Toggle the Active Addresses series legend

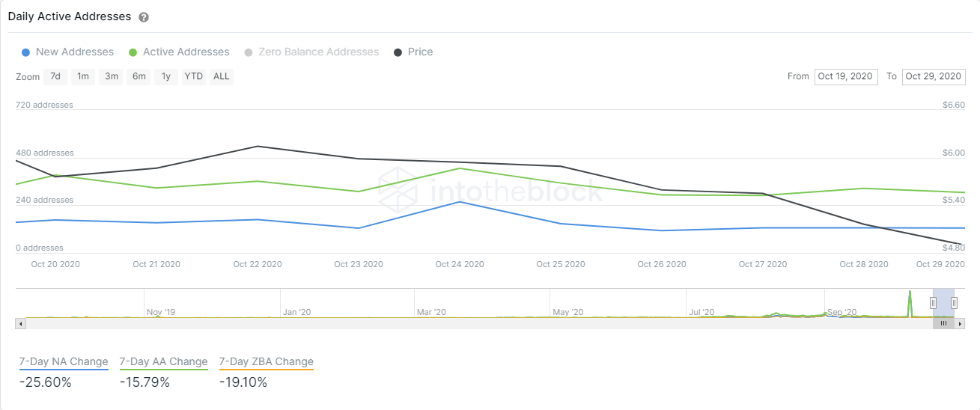(179, 52)
